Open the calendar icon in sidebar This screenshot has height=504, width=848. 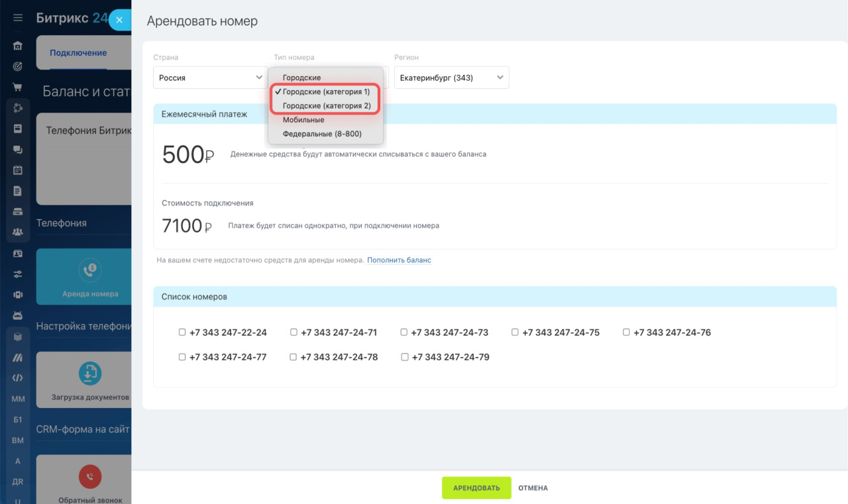(x=18, y=170)
